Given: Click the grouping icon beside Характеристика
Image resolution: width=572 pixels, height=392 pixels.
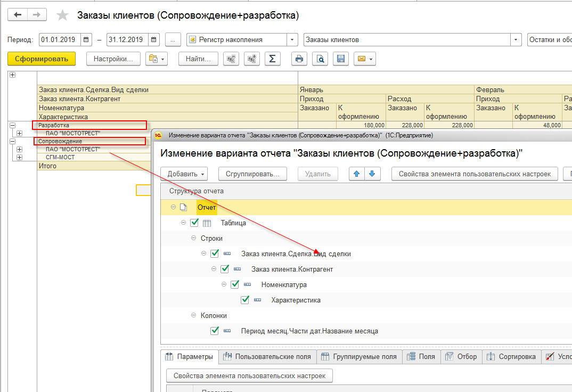Looking at the screenshot, I should pyautogui.click(x=258, y=300).
